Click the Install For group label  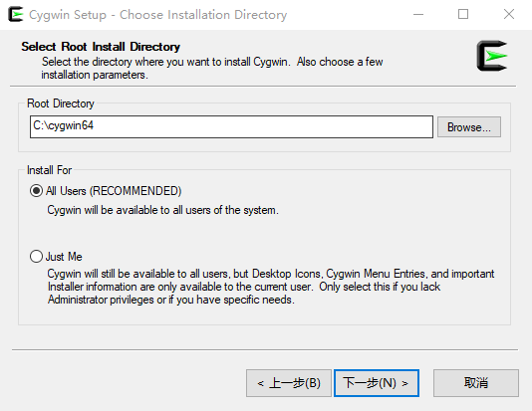pos(49,170)
